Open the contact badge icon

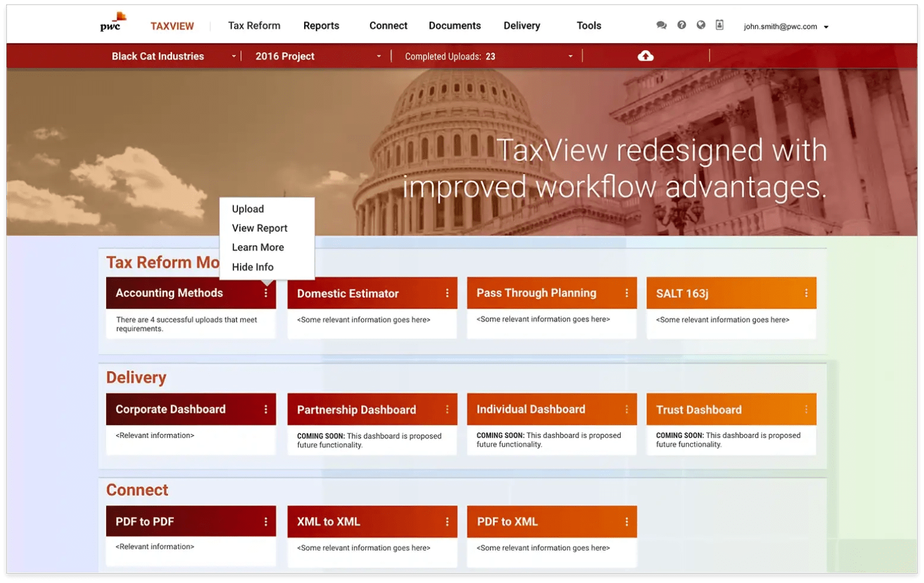(x=720, y=25)
